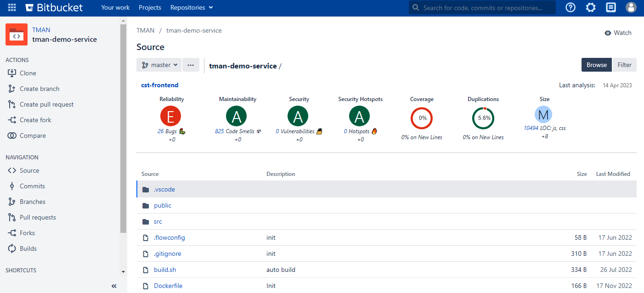The height and width of the screenshot is (293, 644).
Task: Click the src folder icon
Action: (146, 222)
